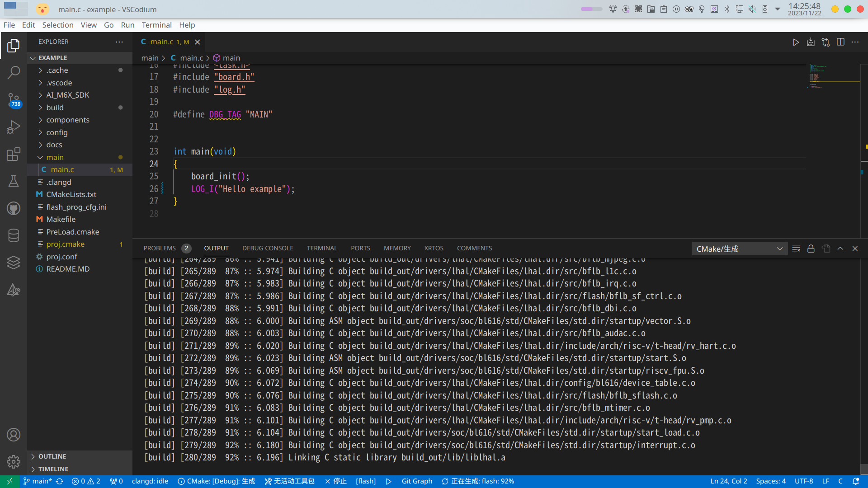Click the errors and warnings count in status bar
The image size is (868, 488).
click(x=86, y=481)
